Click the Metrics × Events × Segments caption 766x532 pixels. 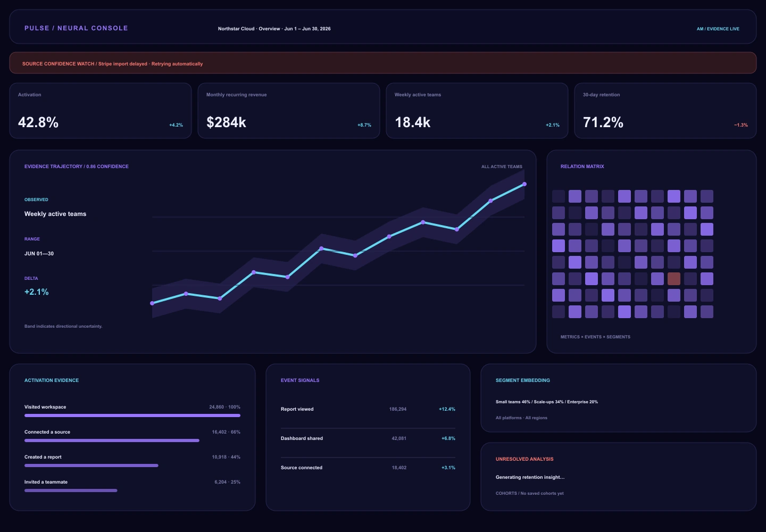595,337
